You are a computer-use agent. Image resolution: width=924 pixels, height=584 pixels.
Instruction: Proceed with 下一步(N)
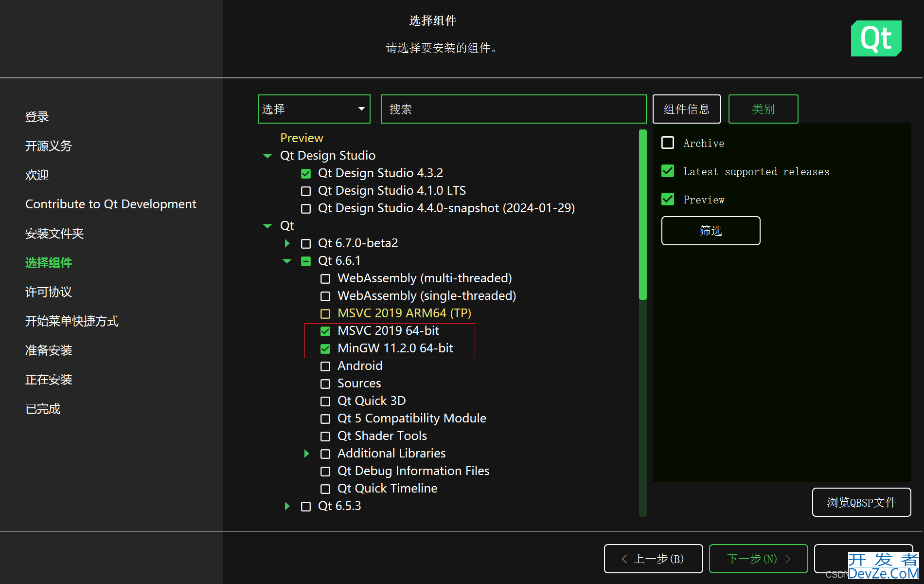click(x=758, y=559)
